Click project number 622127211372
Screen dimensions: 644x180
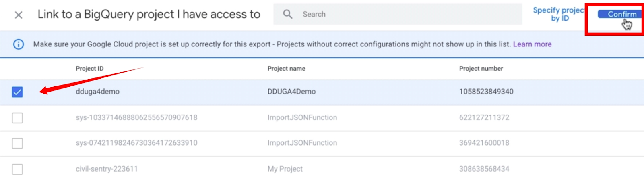484,117
